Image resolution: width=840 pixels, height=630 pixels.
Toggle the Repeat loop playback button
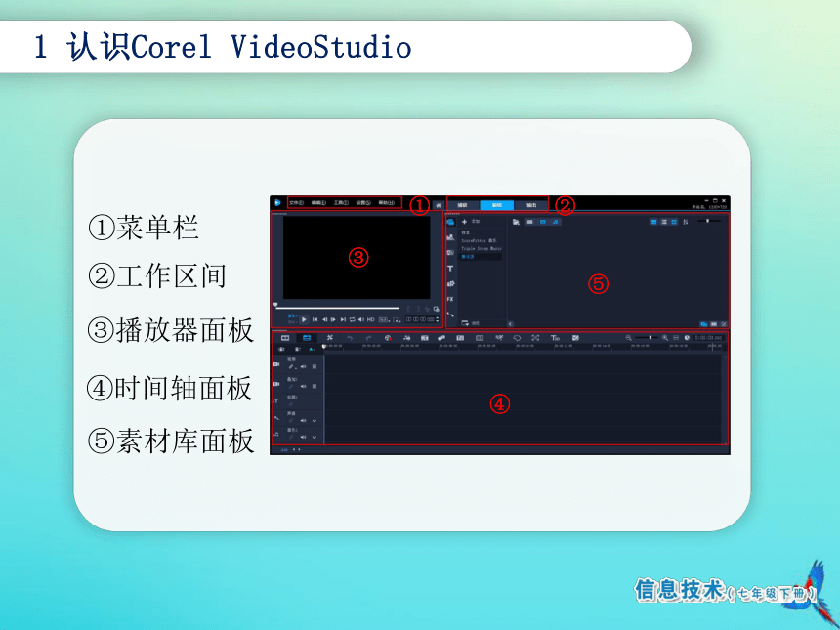[x=352, y=319]
